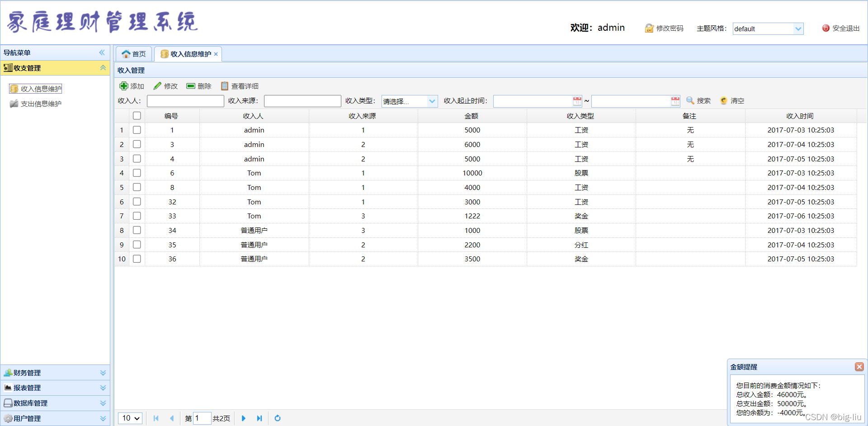Open the 收入类型 请选择 dropdown

(x=432, y=101)
